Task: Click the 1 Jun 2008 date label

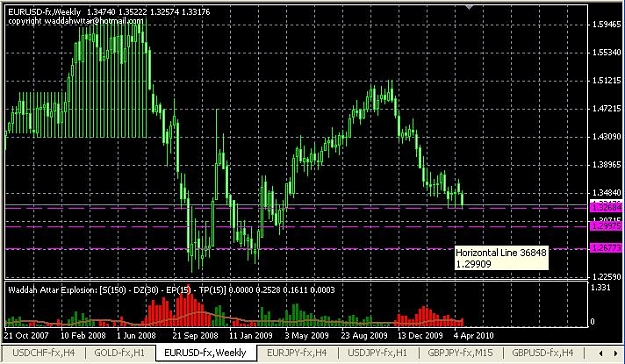Action: click(136, 336)
